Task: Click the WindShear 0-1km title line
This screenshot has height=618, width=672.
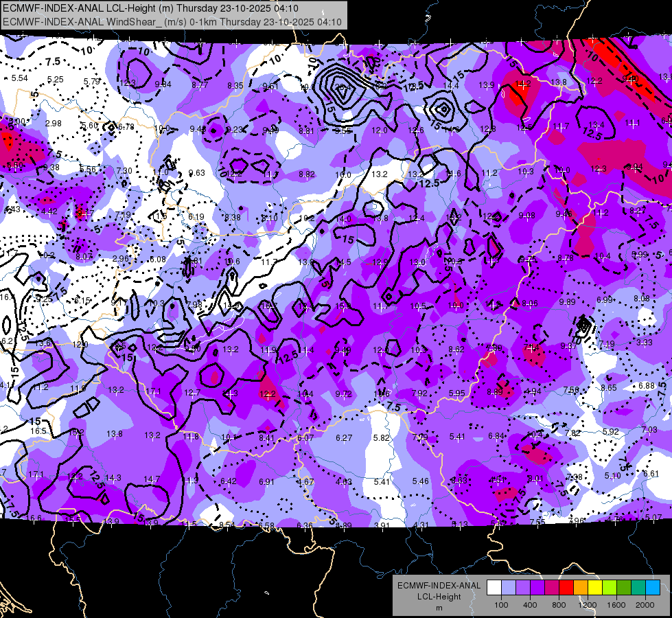Action: 172,22
